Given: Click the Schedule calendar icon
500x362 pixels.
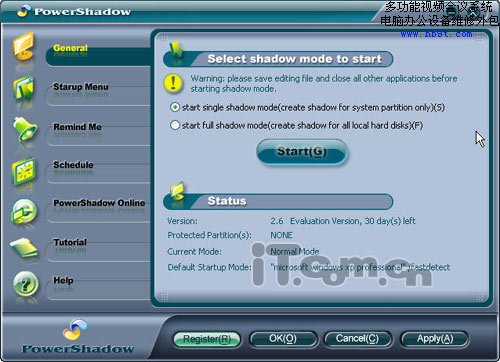Looking at the screenshot, I should tap(24, 172).
